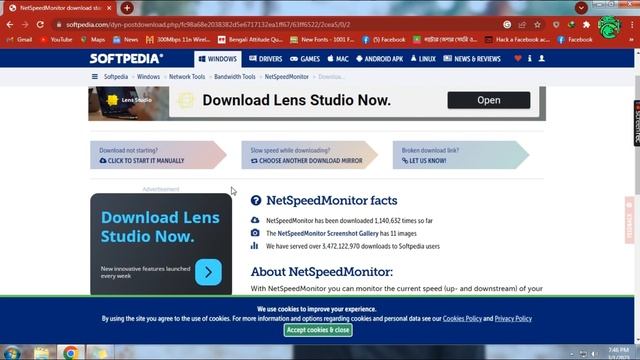Screen dimensions: 640x360
Task: Go to Softpedia breadcrumb link
Action: 116,77
